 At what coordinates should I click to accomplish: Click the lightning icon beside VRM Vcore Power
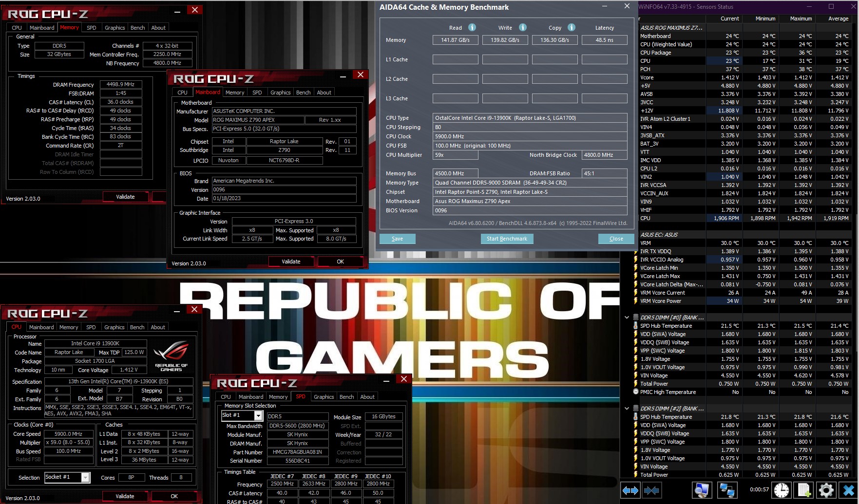[x=635, y=301]
